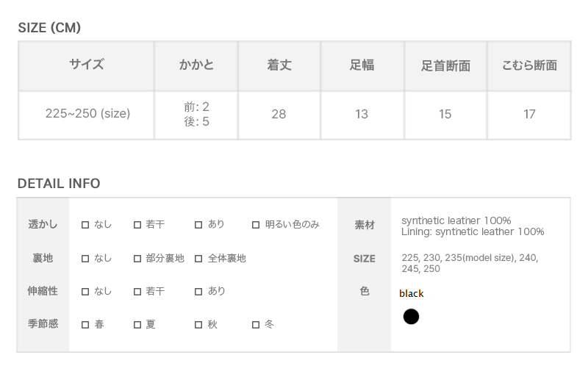Check the あり box in 透かし row
The image size is (588, 388).
pos(198,225)
